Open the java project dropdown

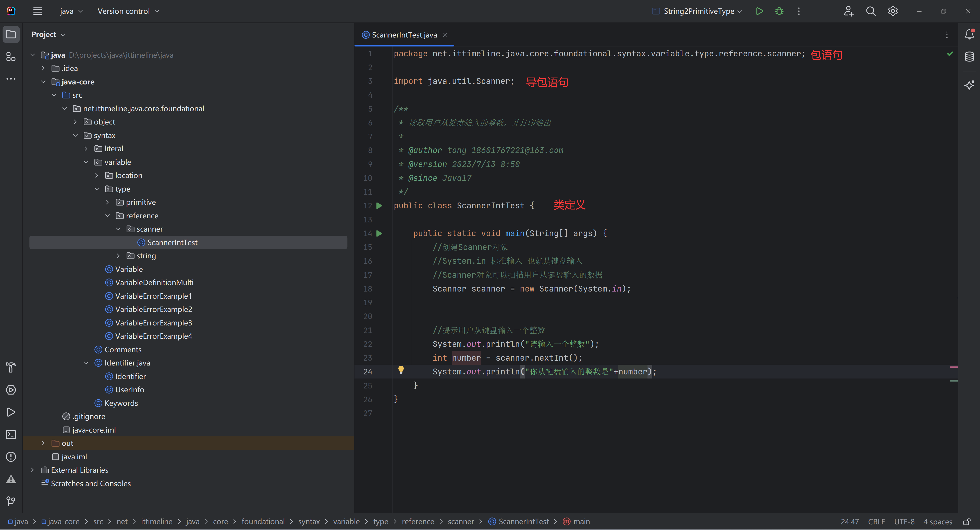(71, 11)
